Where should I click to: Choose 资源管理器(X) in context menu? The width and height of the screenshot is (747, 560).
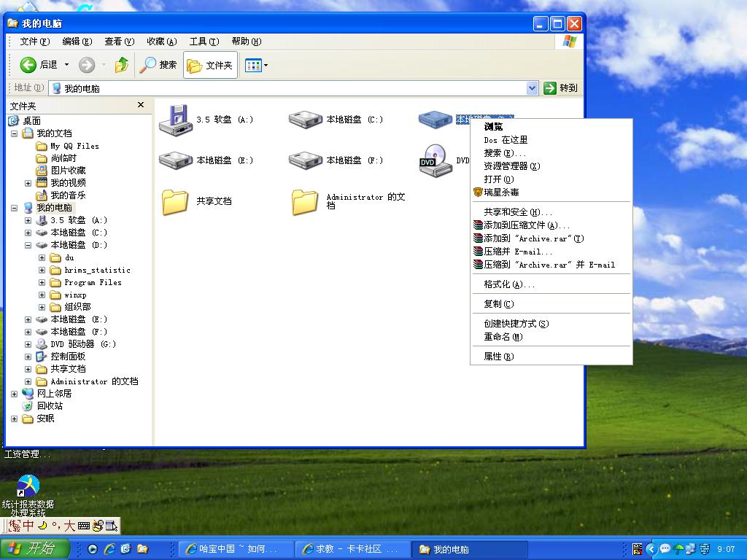[551, 166]
